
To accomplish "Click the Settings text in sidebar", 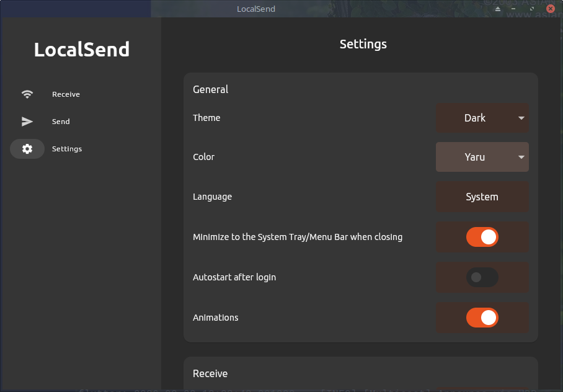I will pyautogui.click(x=67, y=149).
